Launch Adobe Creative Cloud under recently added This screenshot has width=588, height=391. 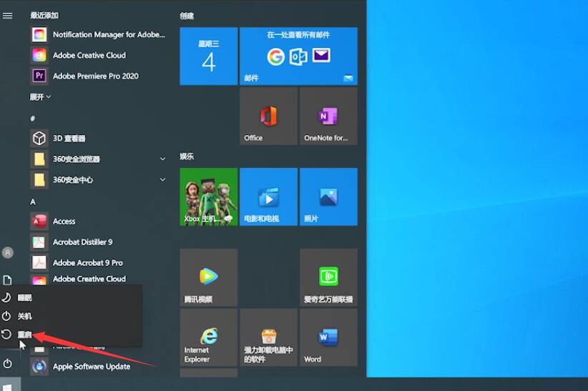(x=98, y=55)
